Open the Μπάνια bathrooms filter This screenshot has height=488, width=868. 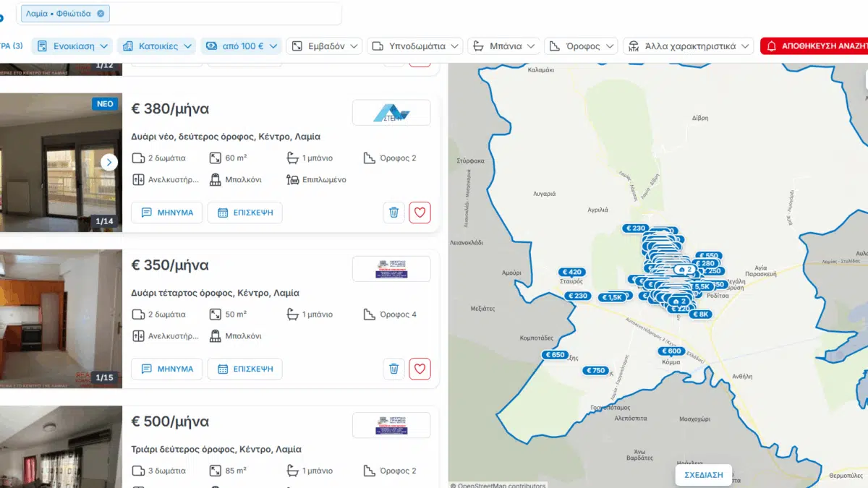pos(503,46)
